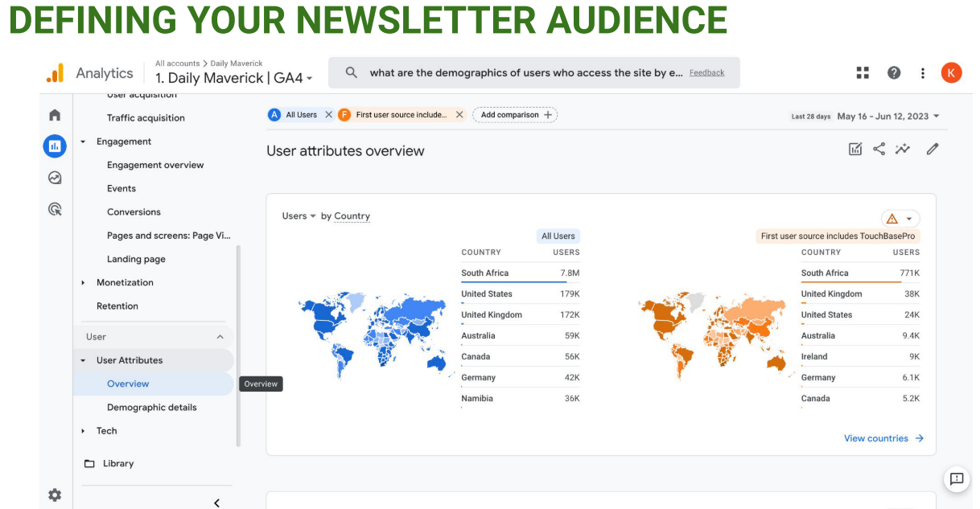Click the United Kingdom 38K row

(x=860, y=294)
